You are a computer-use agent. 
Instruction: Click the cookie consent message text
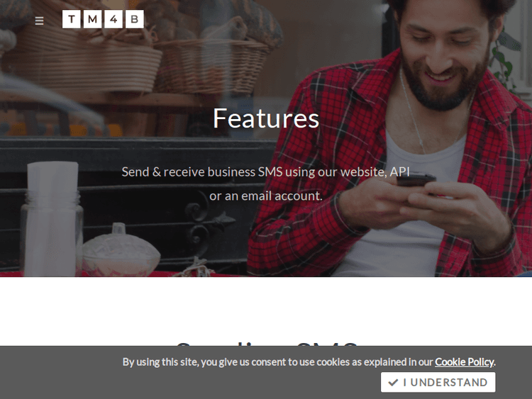coord(309,362)
